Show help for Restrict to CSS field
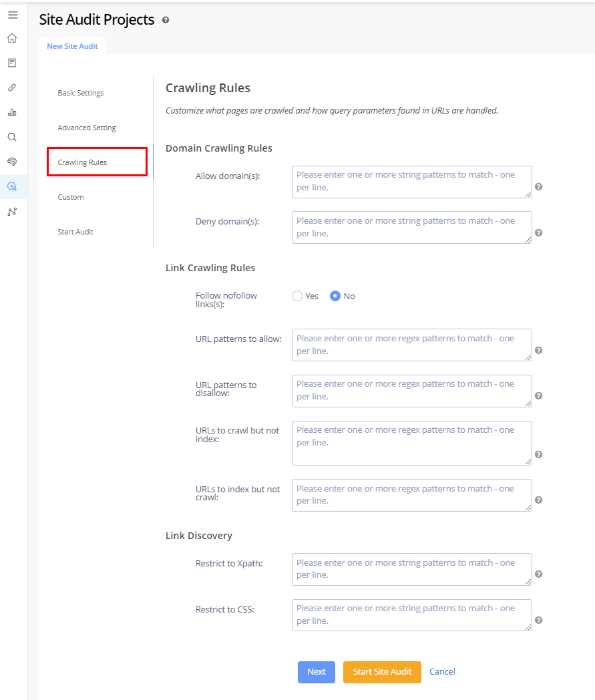The height and width of the screenshot is (700, 595). (538, 620)
